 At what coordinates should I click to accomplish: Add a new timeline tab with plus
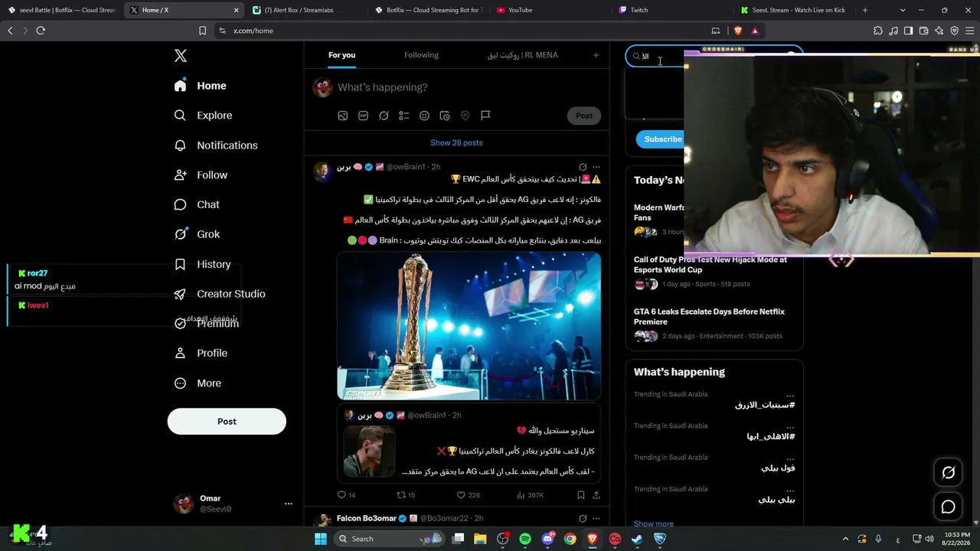pos(596,55)
